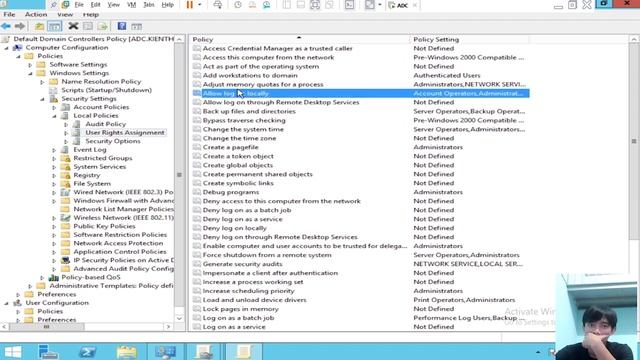Click the VMware Take Snapshot clock icon
This screenshot has width=640, height=360.
(x=238, y=5)
